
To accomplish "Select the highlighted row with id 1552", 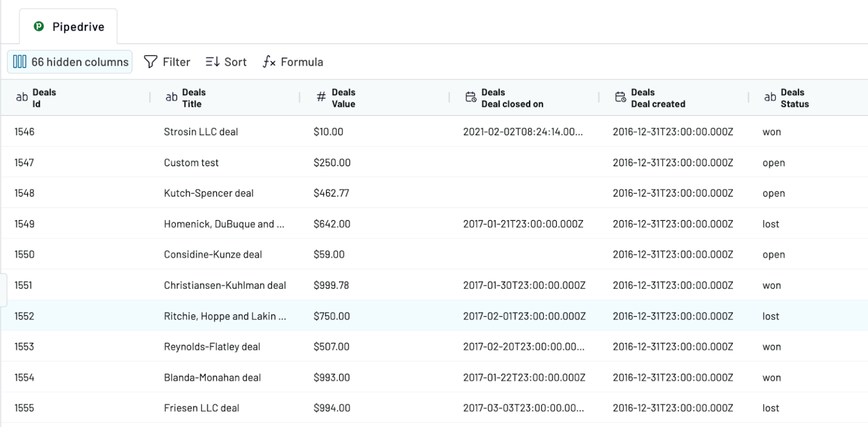I will (x=226, y=316).
